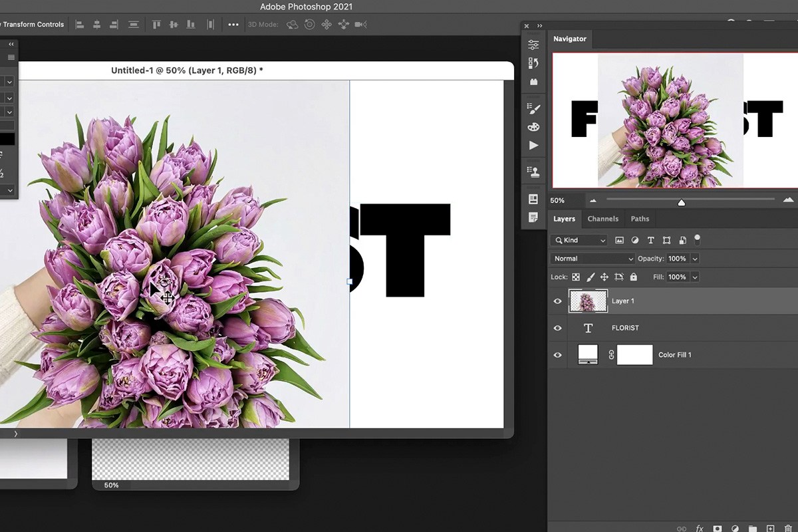Screen dimensions: 798x532
Task: Open the Notes panel icon in dock
Action: (x=533, y=217)
